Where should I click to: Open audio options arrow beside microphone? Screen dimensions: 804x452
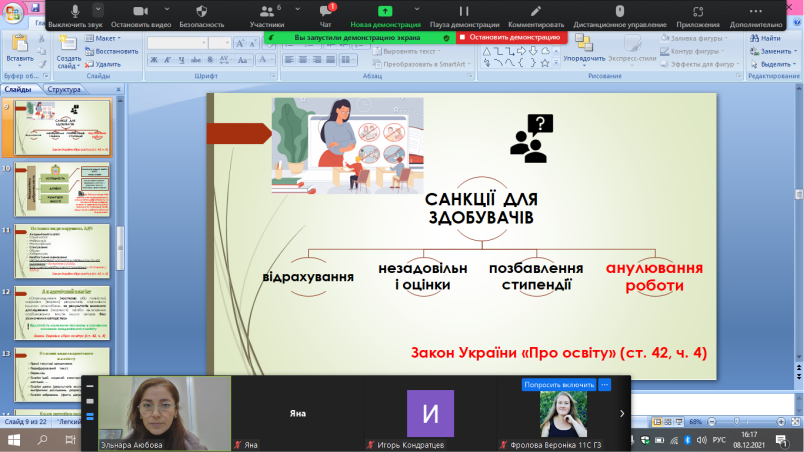pyautogui.click(x=98, y=9)
